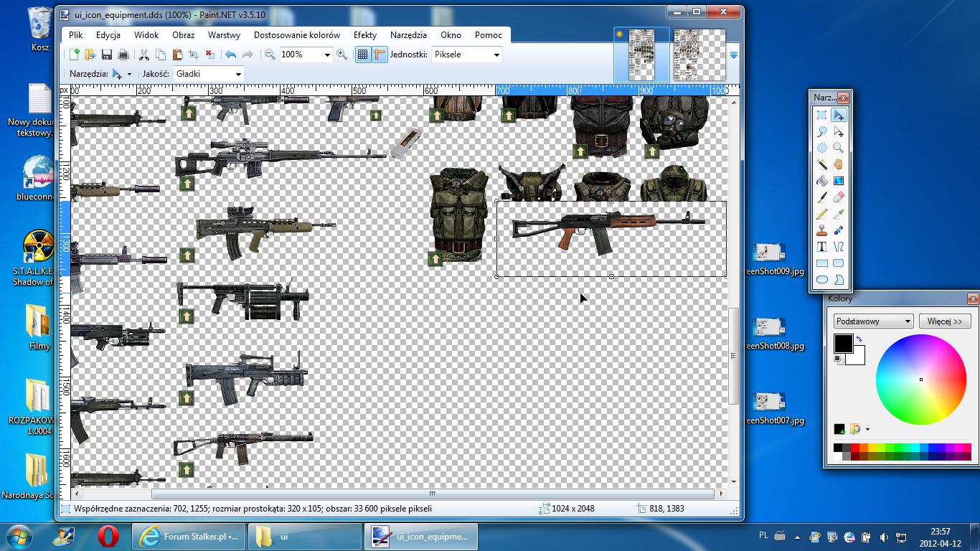The height and width of the screenshot is (551, 980).
Task: Click the Print toolbar icon
Action: pos(123,55)
